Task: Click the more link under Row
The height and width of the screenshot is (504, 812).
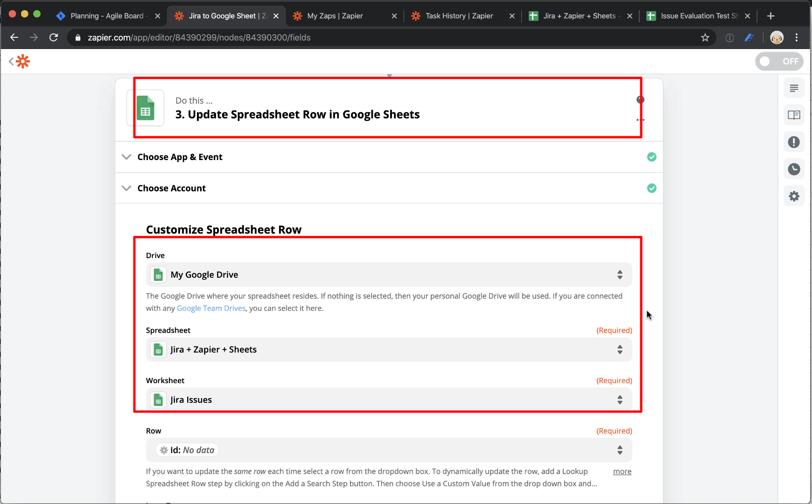Action: [622, 471]
